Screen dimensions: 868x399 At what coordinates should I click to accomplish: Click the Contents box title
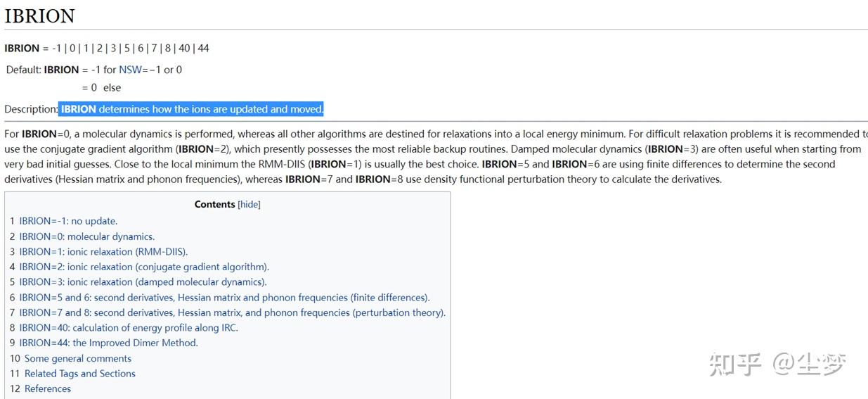point(214,204)
